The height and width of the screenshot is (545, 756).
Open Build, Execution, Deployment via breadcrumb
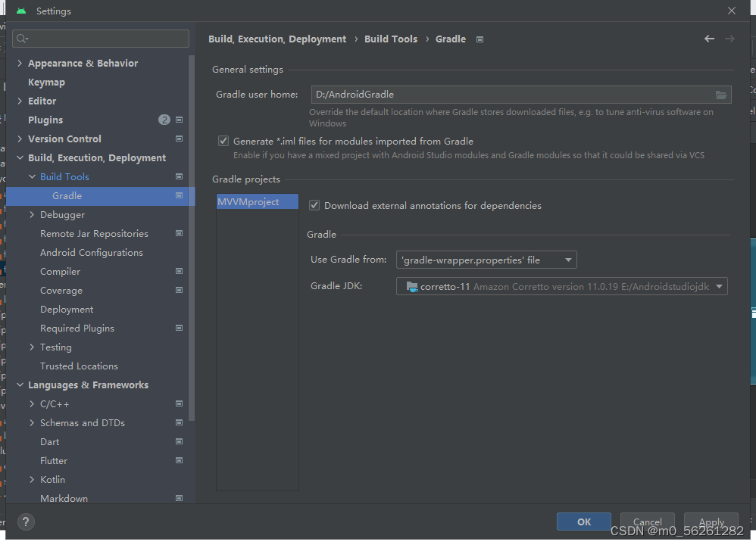pos(277,39)
